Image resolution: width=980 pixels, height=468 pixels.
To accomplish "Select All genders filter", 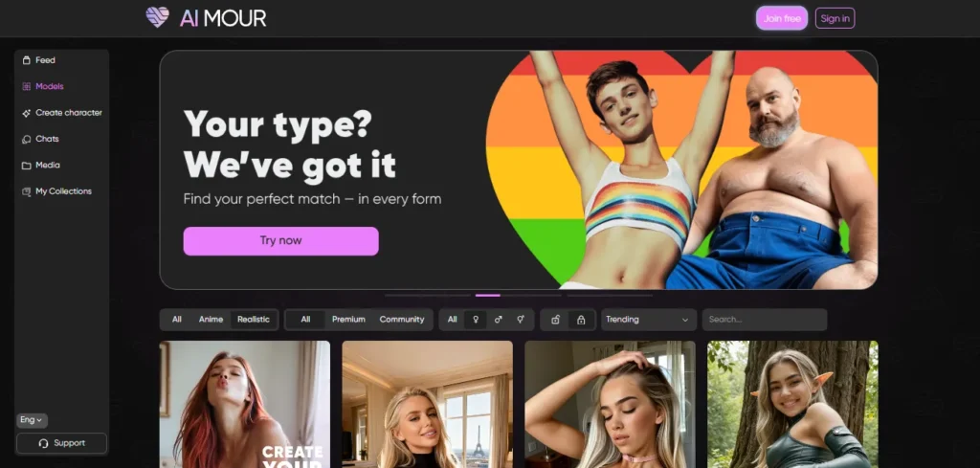I will pyautogui.click(x=452, y=320).
